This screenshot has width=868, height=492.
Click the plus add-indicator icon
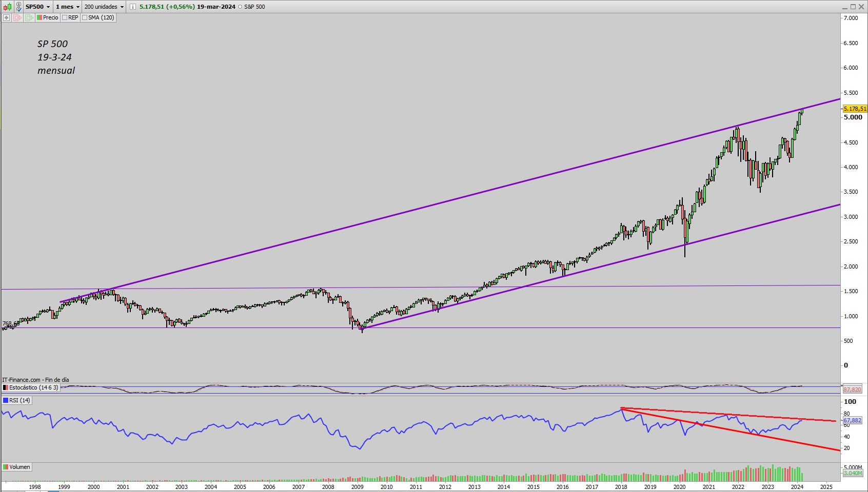pos(7,17)
